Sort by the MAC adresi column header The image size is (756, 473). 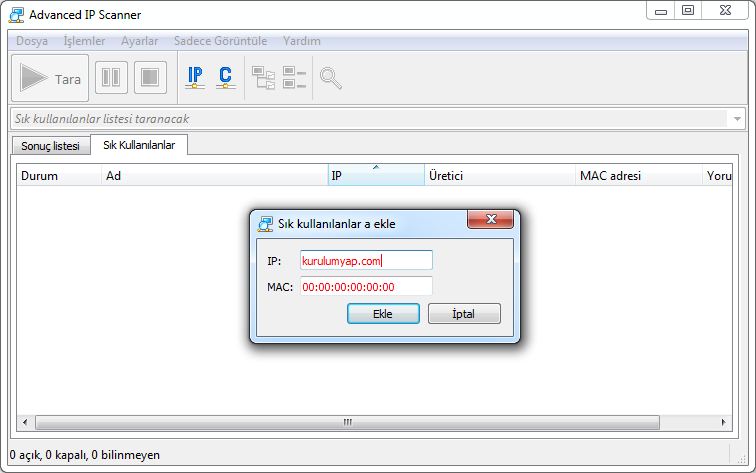pos(639,176)
